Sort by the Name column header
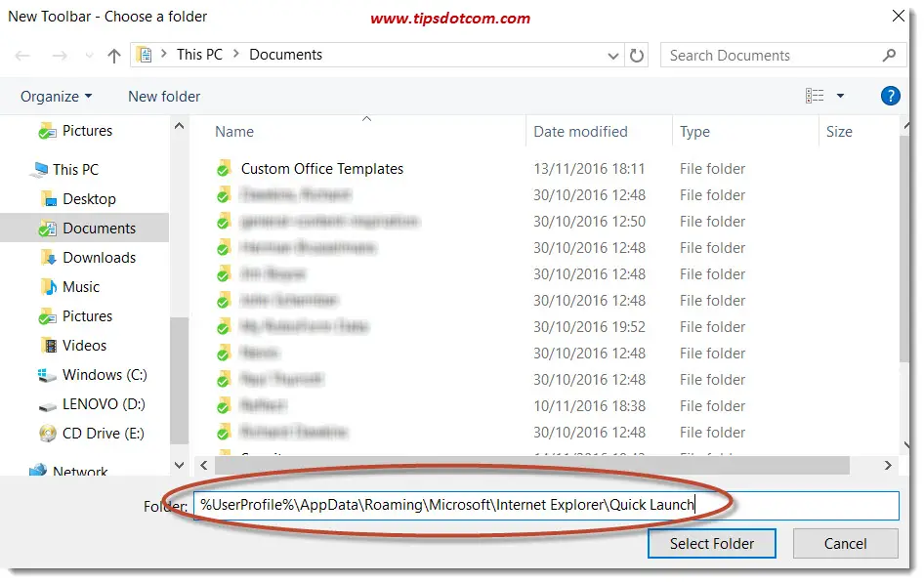This screenshot has width=924, height=583. tap(234, 132)
